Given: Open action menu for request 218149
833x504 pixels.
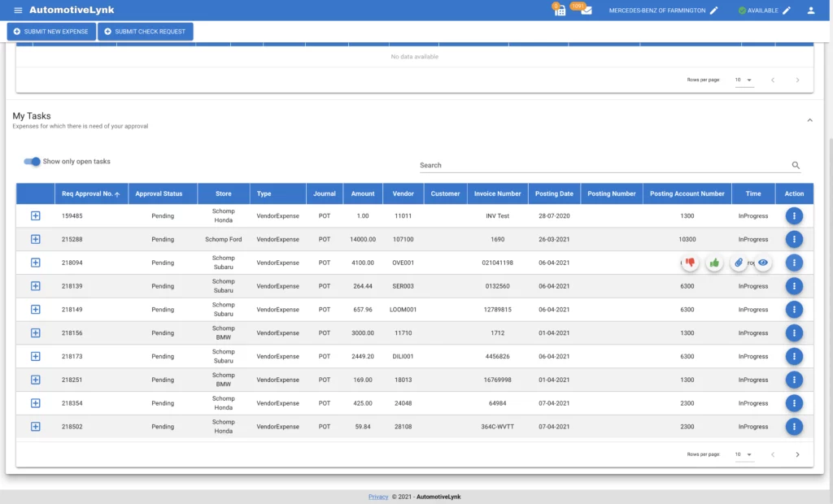Looking at the screenshot, I should (794, 309).
